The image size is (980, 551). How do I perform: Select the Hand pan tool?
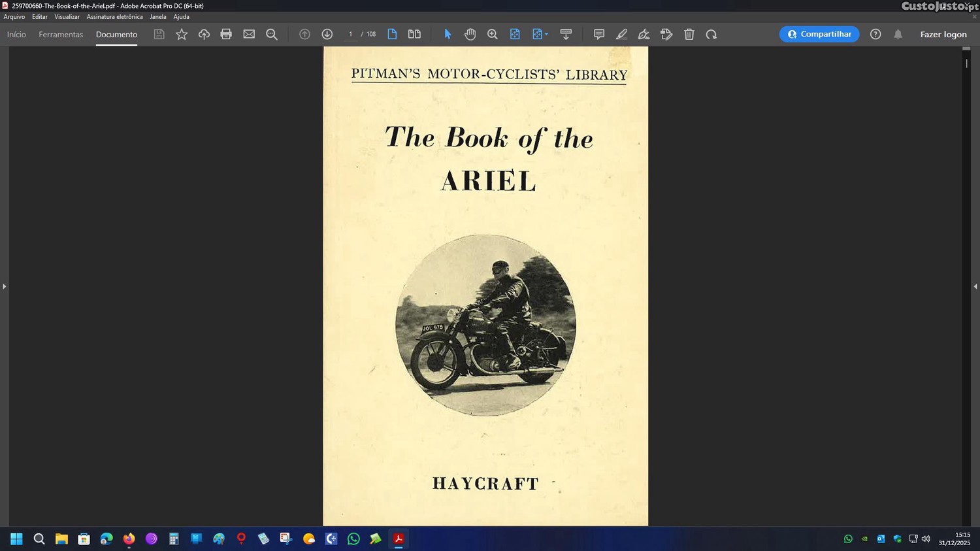470,34
